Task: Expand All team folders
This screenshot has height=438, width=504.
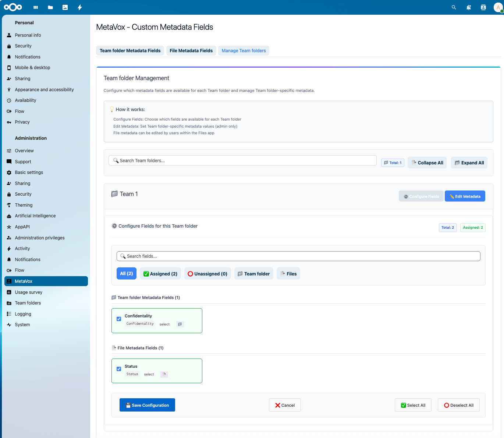Action: click(469, 163)
